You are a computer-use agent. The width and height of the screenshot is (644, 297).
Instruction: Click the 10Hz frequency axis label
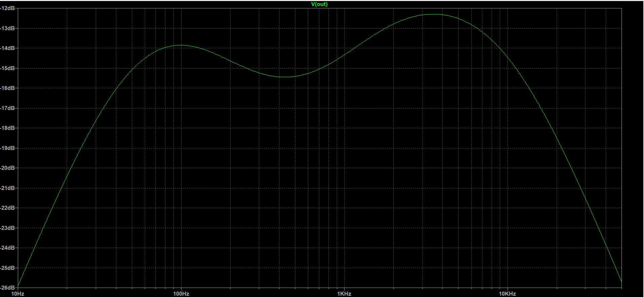coord(17,294)
